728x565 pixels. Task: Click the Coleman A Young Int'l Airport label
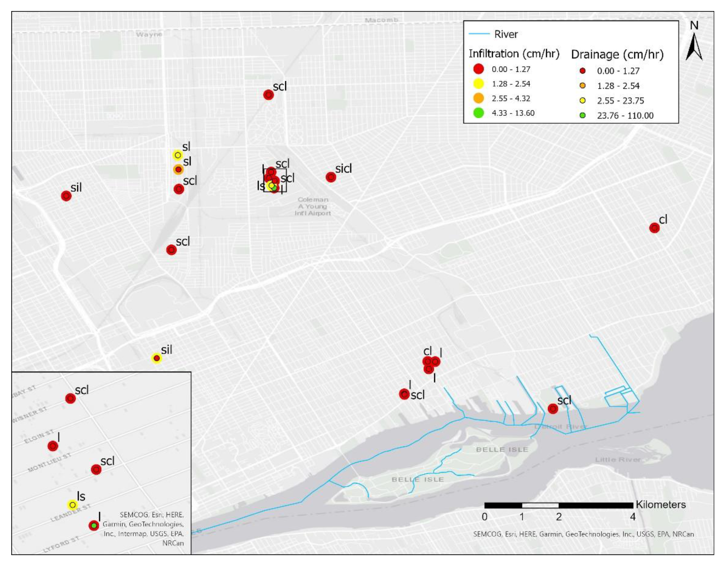[x=313, y=206]
